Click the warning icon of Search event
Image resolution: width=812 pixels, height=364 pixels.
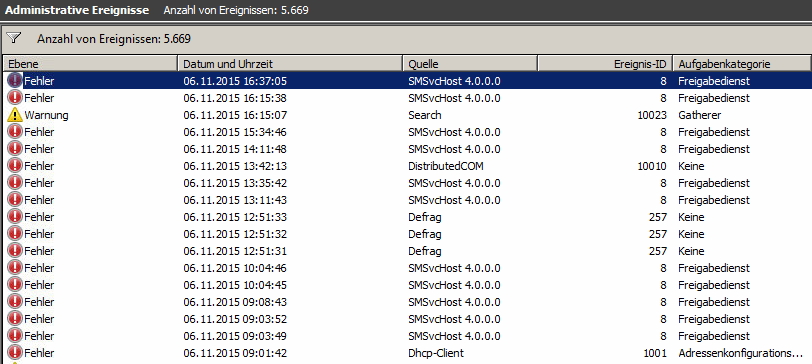pos(15,115)
